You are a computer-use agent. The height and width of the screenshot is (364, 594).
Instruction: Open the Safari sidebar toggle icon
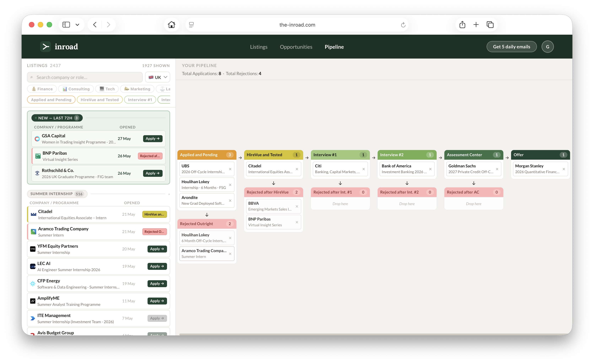point(66,25)
